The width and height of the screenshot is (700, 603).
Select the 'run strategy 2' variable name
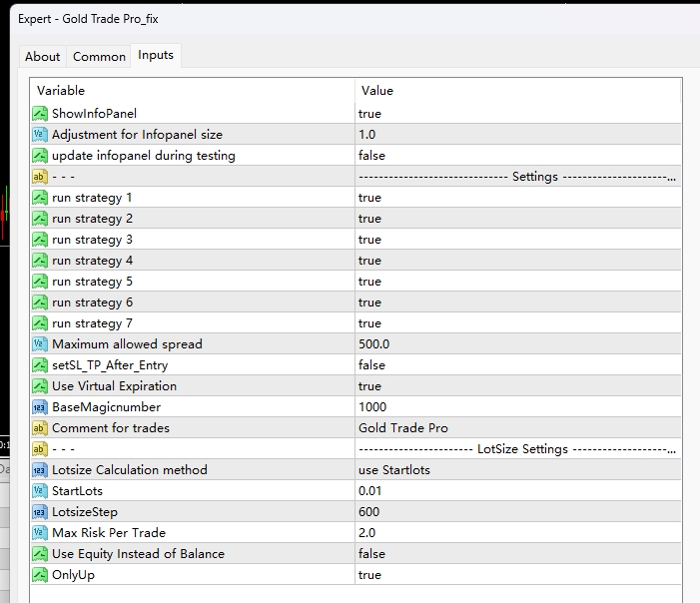coord(93,219)
